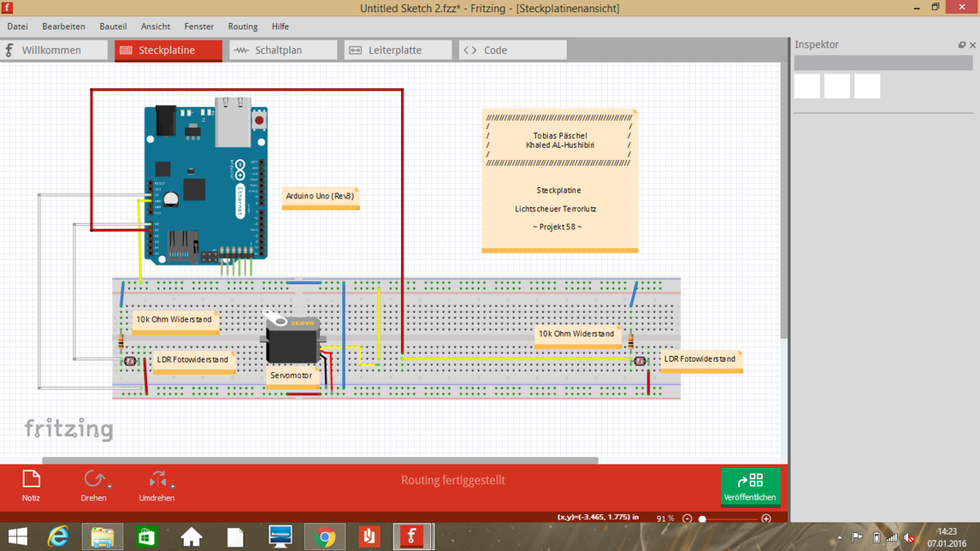Click the zoom out minus icon
Viewport: 980px width, 551px height.
tap(688, 518)
